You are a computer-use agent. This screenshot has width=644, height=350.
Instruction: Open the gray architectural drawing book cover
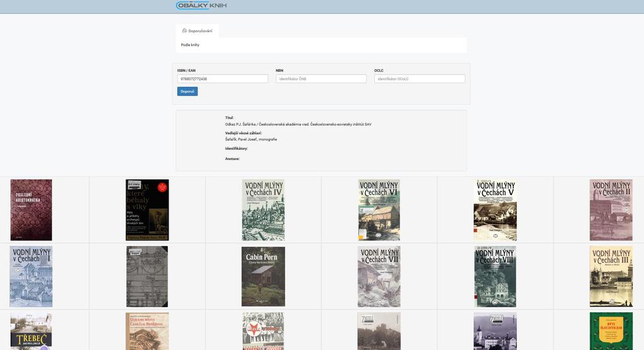[x=147, y=276]
